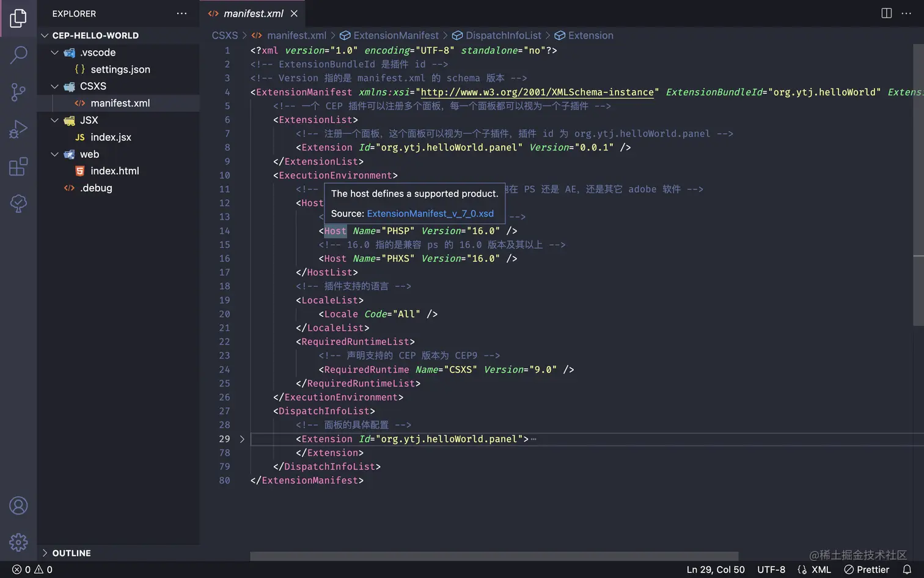Collapse the .vscode folder
The image size is (924, 578).
click(54, 53)
